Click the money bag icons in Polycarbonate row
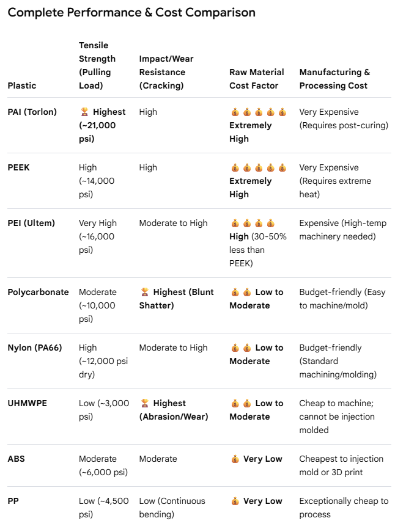This screenshot has height=532, width=395. coord(241,292)
